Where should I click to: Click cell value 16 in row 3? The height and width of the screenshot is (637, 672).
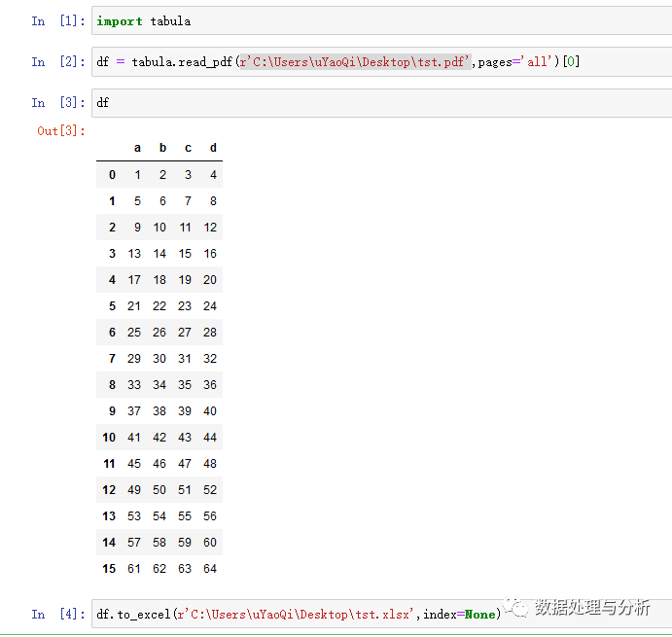[210, 254]
